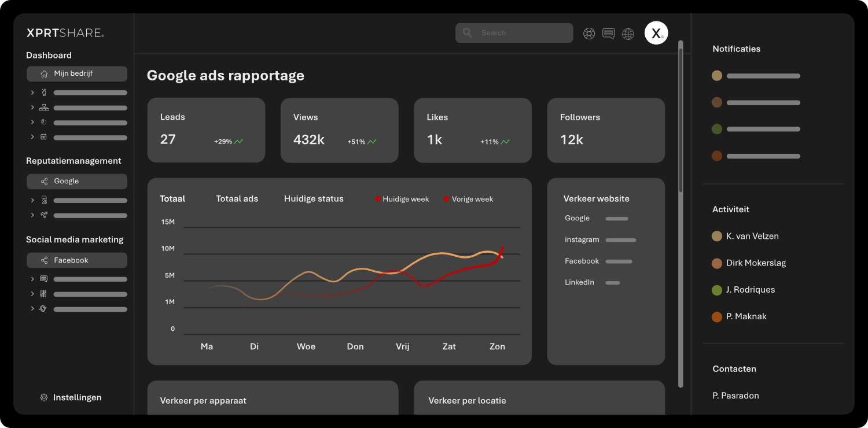This screenshot has width=868, height=428.
Task: Click into the Search field
Action: click(521, 33)
